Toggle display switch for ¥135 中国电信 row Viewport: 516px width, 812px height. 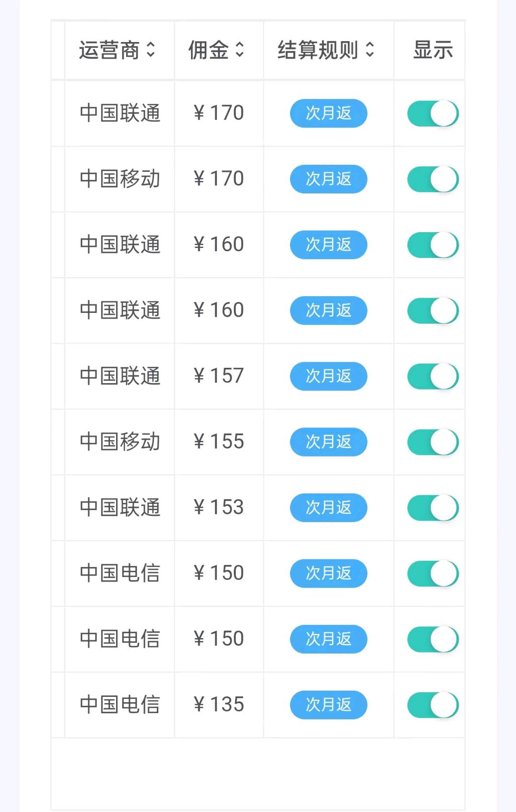point(433,705)
